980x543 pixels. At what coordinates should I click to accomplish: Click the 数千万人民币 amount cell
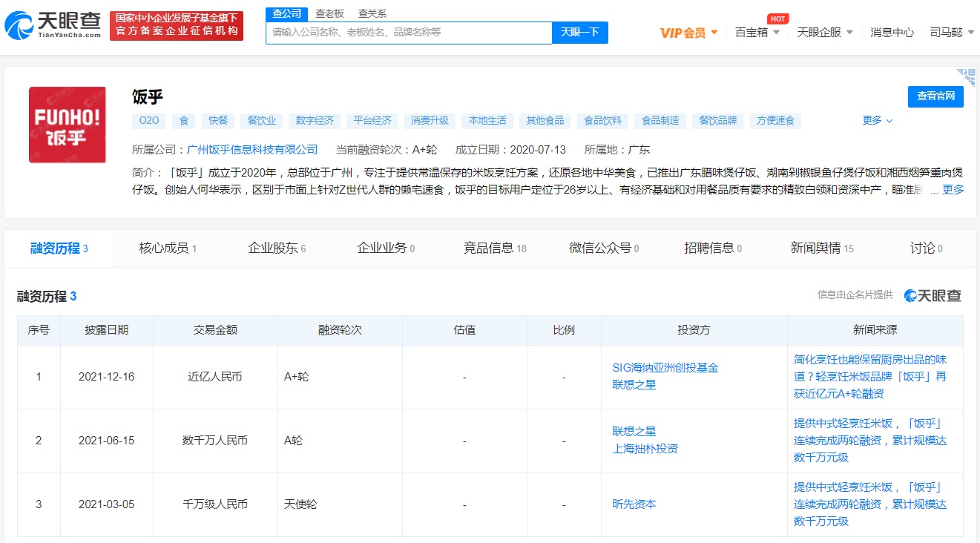215,441
